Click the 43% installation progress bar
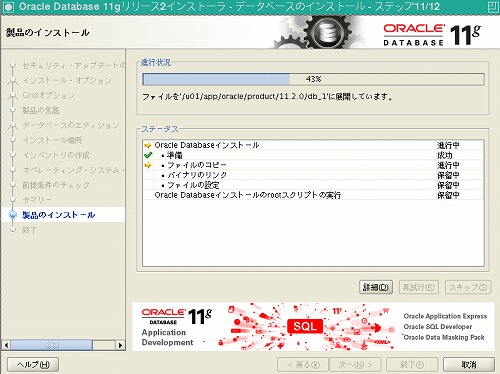The image size is (500, 374). tap(313, 79)
